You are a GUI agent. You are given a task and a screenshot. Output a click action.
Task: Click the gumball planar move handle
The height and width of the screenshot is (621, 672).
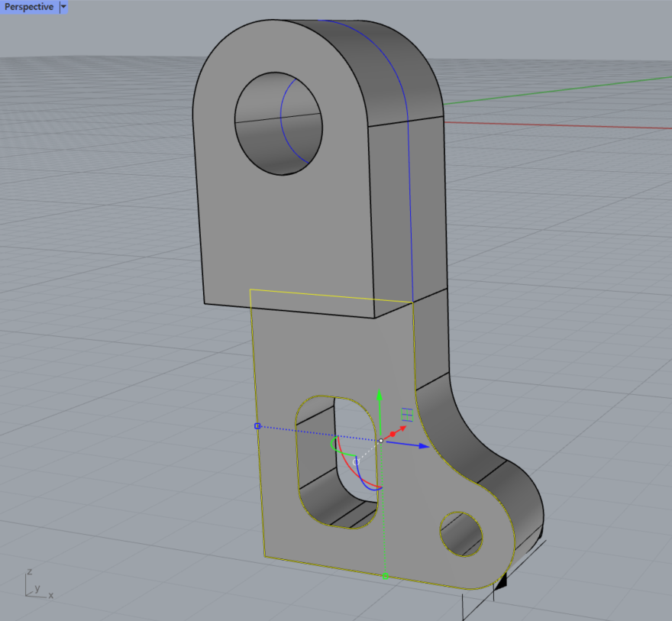tap(407, 415)
